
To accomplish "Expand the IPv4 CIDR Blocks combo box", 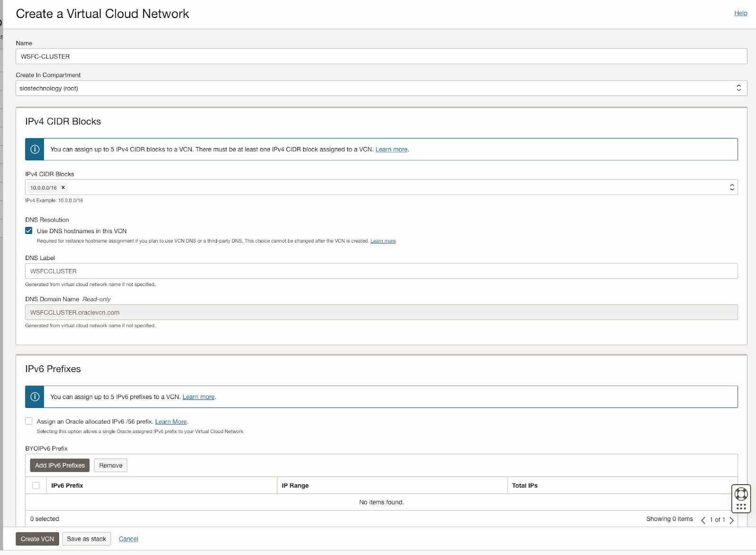I will [732, 187].
